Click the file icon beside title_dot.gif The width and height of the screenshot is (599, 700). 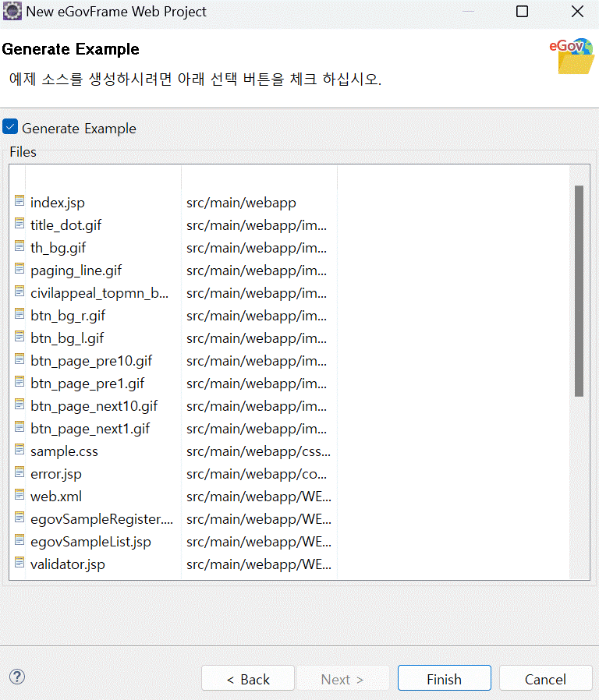[19, 223]
